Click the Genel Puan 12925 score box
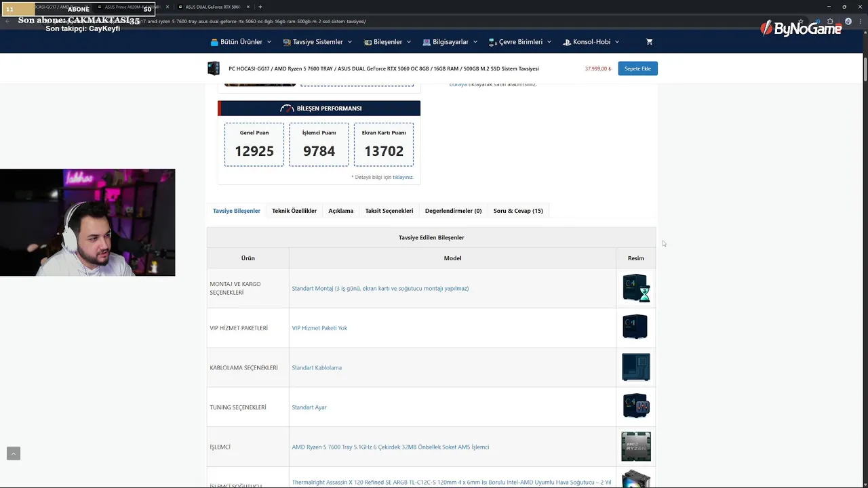Viewport: 868px width, 488px height. point(254,144)
